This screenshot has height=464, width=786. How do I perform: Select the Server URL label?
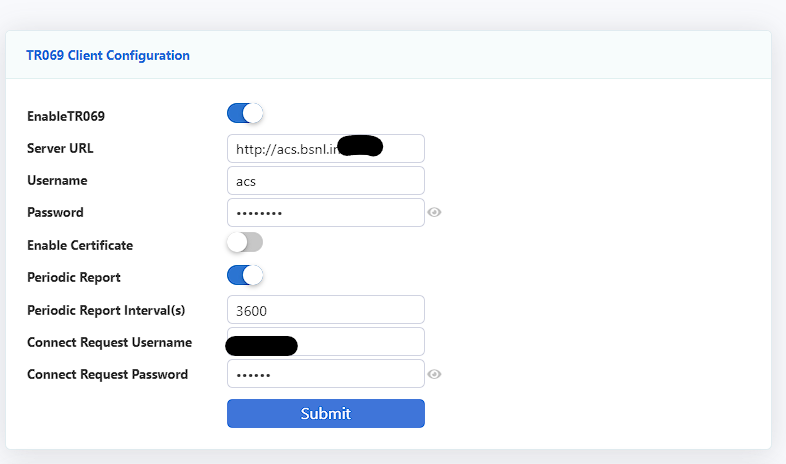click(60, 148)
